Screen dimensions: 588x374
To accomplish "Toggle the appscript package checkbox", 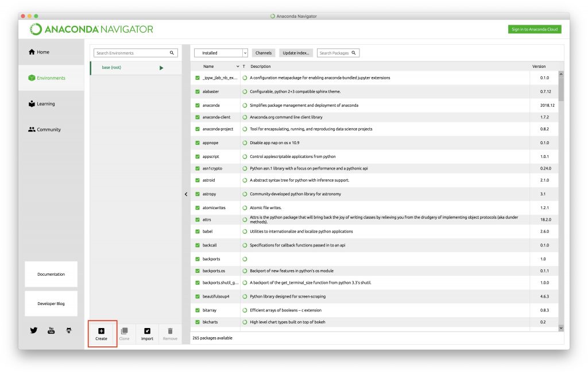I will pyautogui.click(x=198, y=156).
